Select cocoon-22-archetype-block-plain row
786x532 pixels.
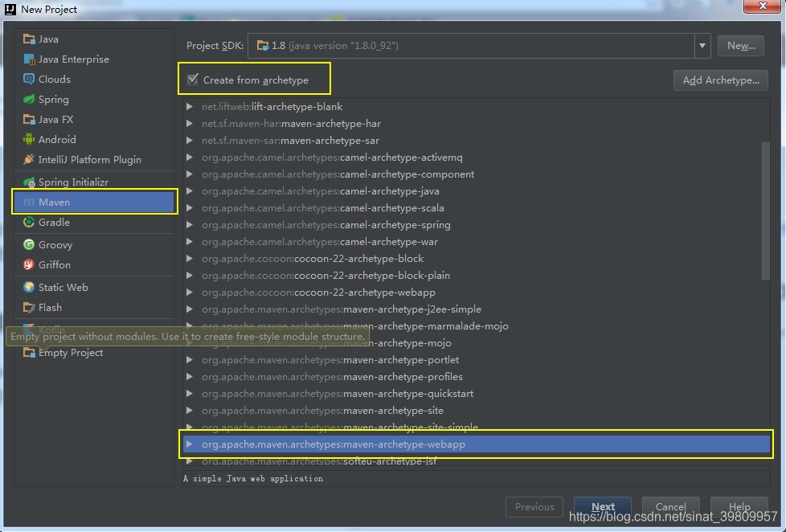(477, 276)
